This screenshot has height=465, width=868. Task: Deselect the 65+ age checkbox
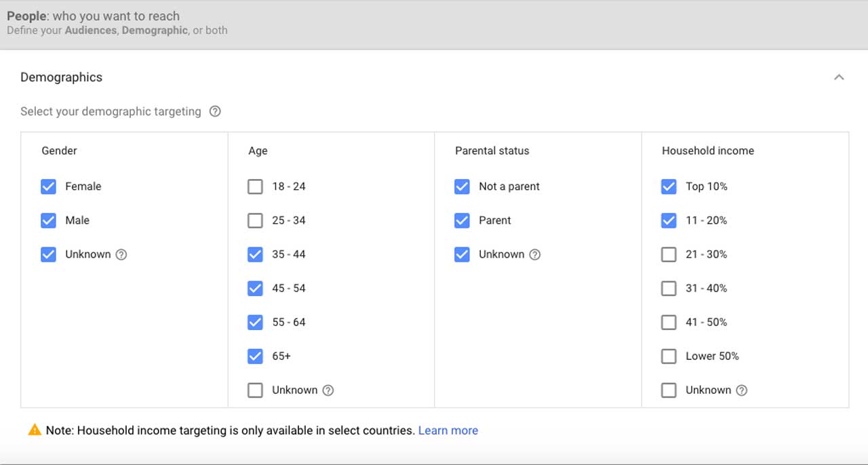[x=255, y=356]
